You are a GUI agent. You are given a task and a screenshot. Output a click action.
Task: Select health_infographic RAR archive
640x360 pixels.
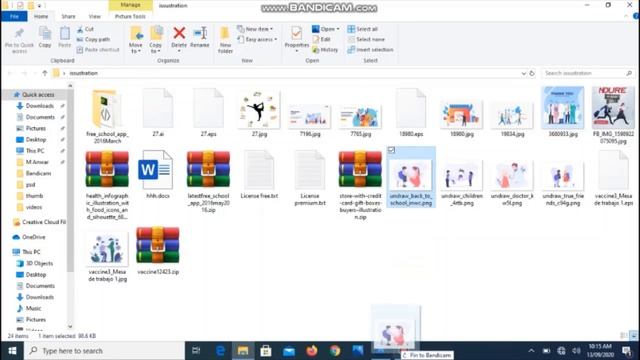pos(107,185)
